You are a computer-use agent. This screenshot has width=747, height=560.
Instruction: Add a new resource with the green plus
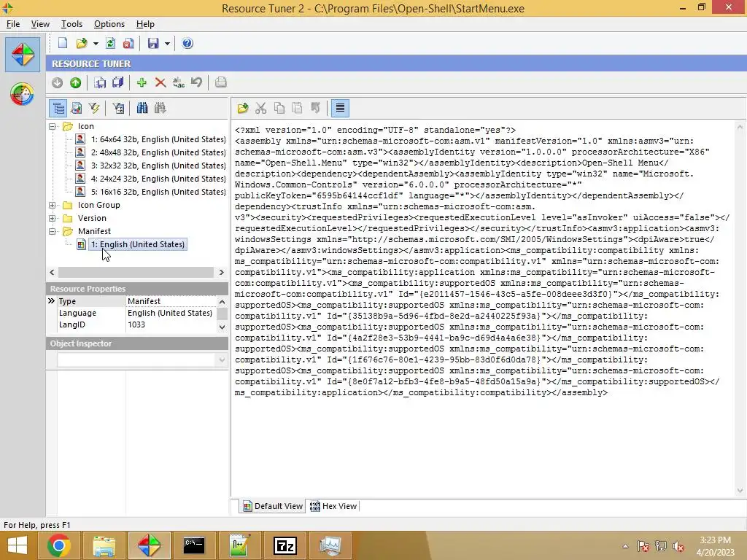pyautogui.click(x=142, y=83)
